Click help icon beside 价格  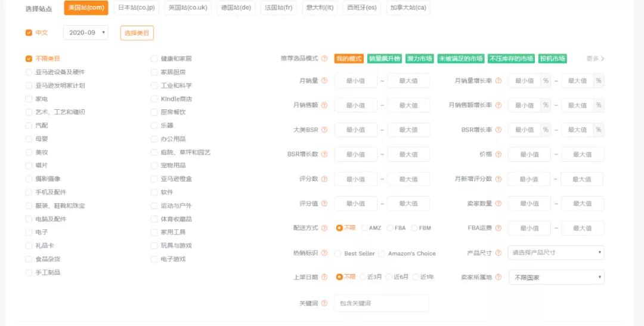click(498, 155)
